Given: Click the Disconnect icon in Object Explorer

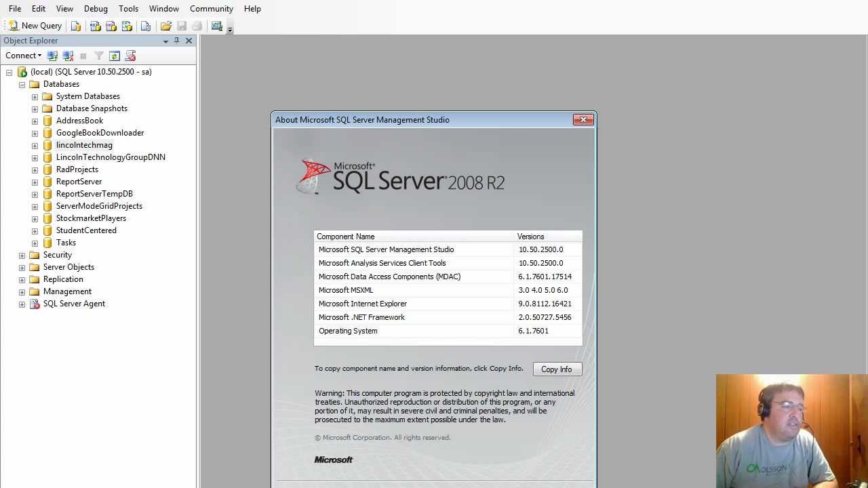Looking at the screenshot, I should (68, 56).
